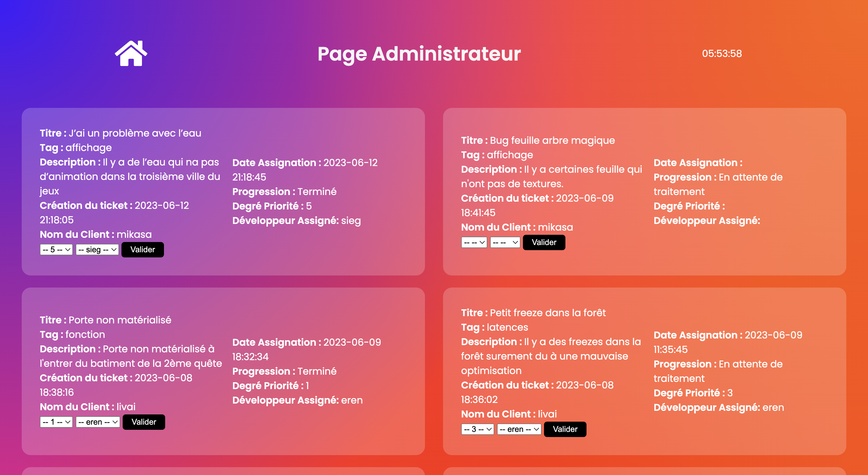Select the Bug feuille arbre magique title
Image resolution: width=868 pixels, height=475 pixels.
coord(552,140)
